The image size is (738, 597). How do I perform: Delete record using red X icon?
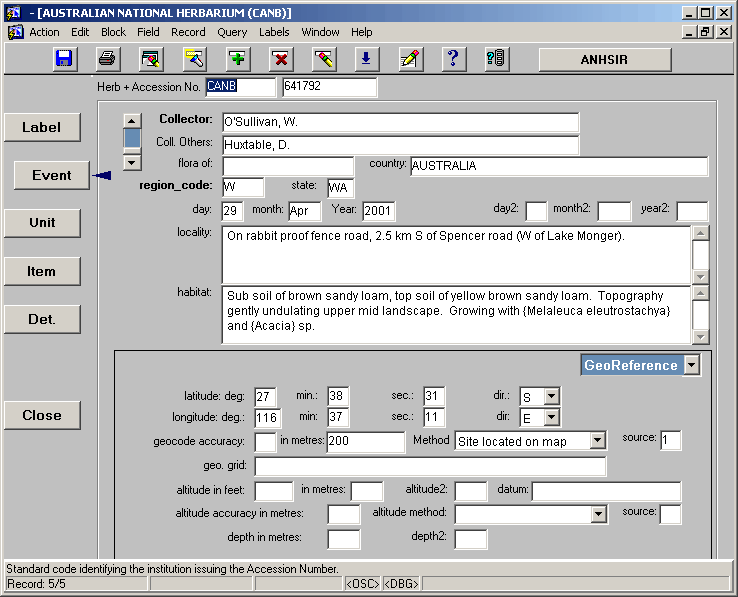click(280, 58)
